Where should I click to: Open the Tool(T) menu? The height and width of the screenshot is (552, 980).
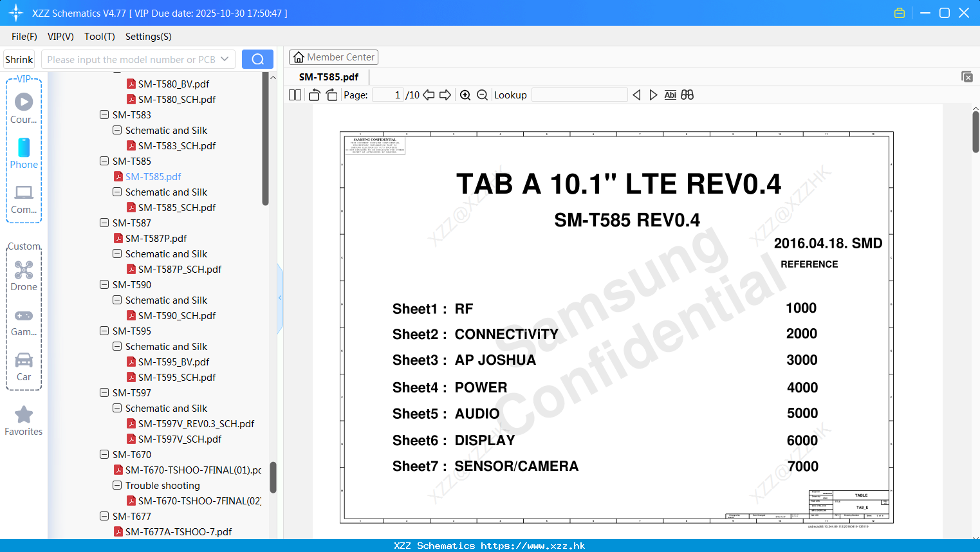(x=100, y=37)
